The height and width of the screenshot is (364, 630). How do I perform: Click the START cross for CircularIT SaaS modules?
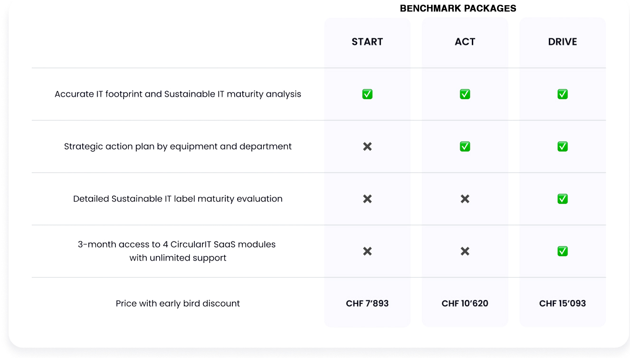367,251
